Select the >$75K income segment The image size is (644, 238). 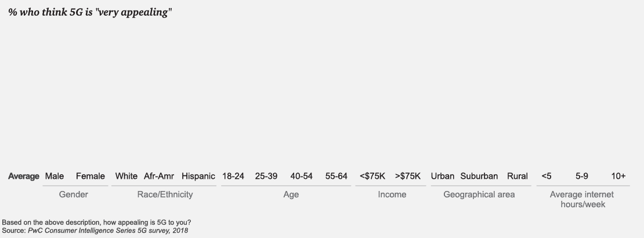pos(408,176)
